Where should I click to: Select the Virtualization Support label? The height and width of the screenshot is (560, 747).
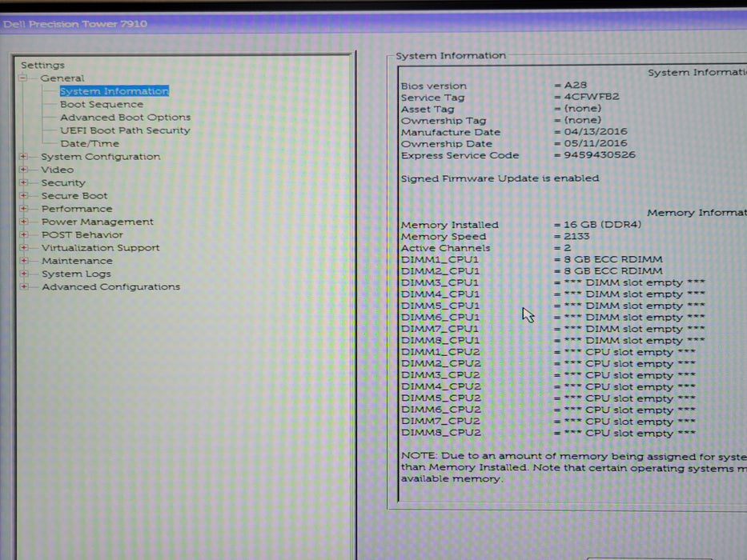pyautogui.click(x=101, y=248)
